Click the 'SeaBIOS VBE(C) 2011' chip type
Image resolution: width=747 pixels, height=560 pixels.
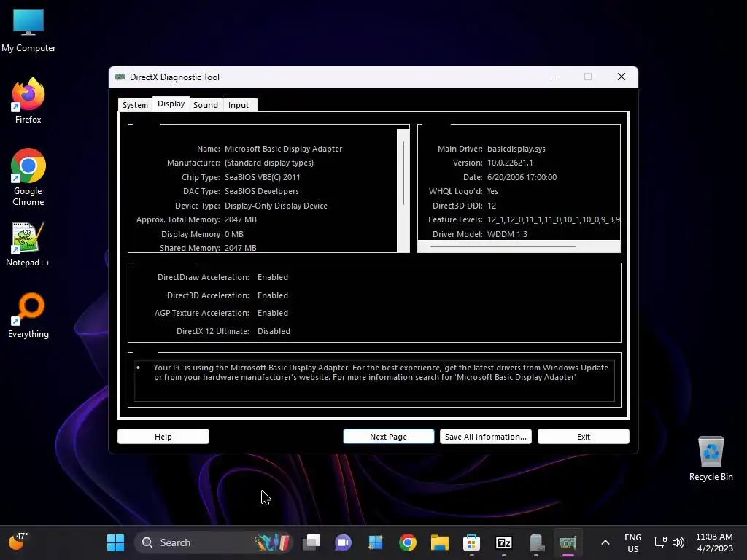click(x=263, y=177)
